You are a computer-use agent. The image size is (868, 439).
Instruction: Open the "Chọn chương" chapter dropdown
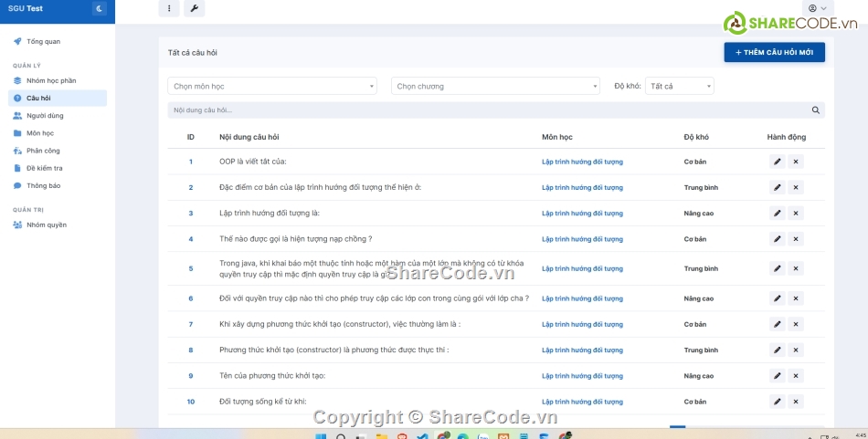[495, 86]
